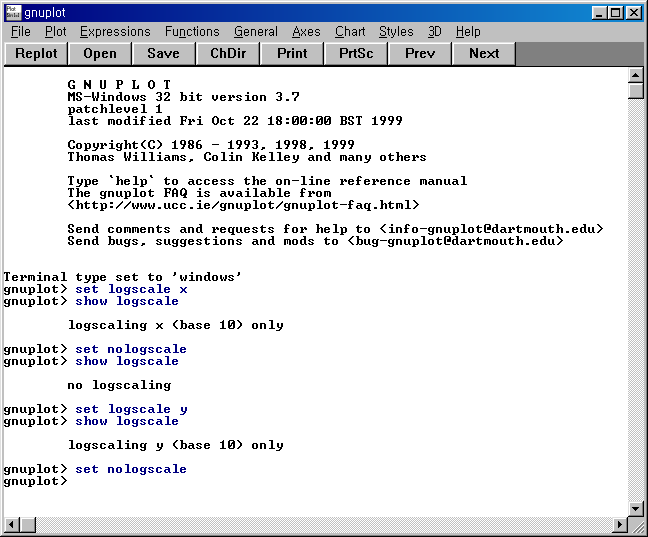The height and width of the screenshot is (537, 648).
Task: Click 'MS-Windows 32 bit version 3.7' line
Action: (183, 97)
